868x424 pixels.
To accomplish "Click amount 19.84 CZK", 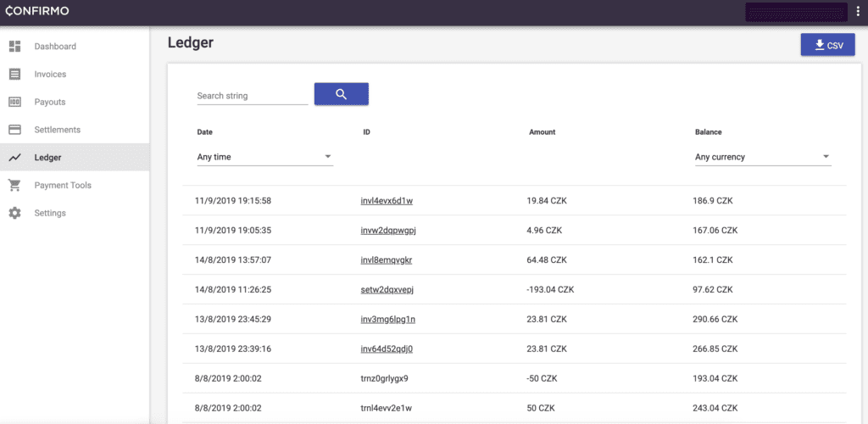I will click(547, 201).
